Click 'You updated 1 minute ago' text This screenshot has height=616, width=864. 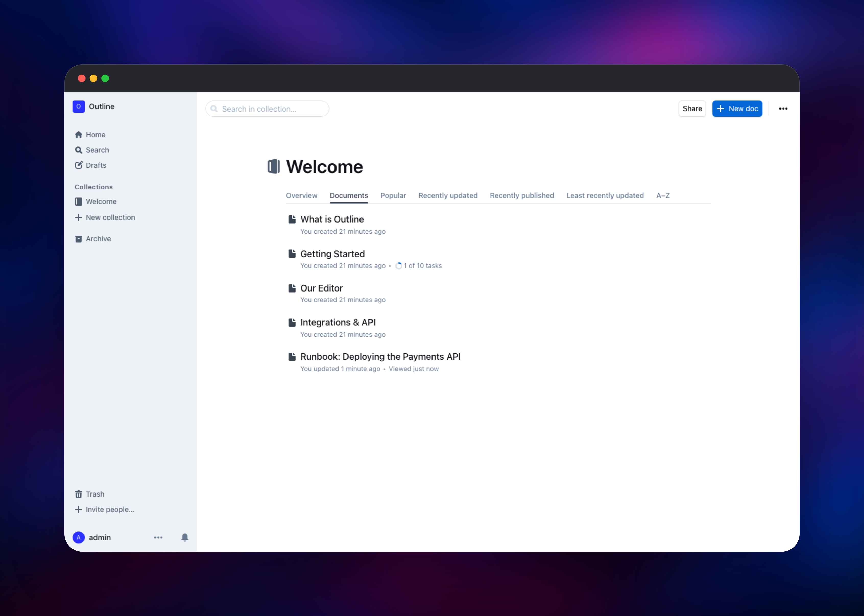point(340,369)
